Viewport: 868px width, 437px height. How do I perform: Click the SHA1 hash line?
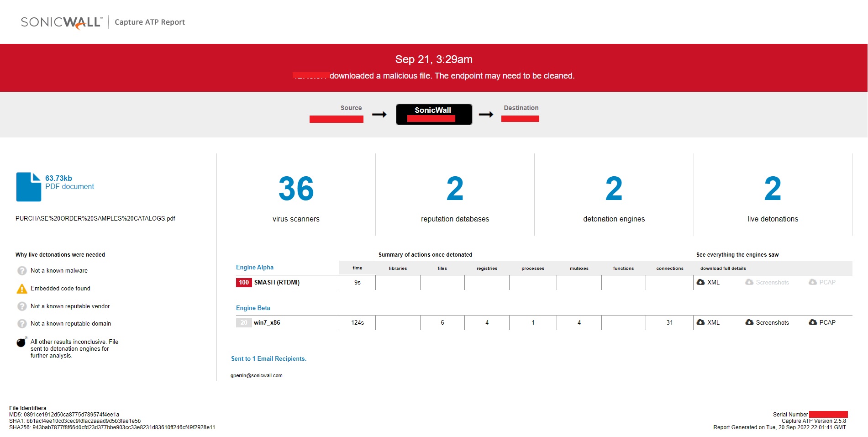pyautogui.click(x=75, y=421)
